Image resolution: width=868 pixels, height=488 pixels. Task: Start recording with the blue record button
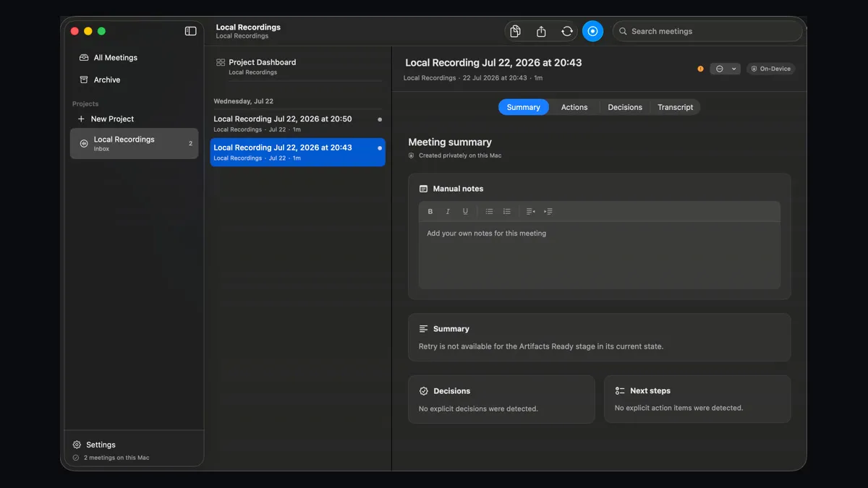coord(592,31)
